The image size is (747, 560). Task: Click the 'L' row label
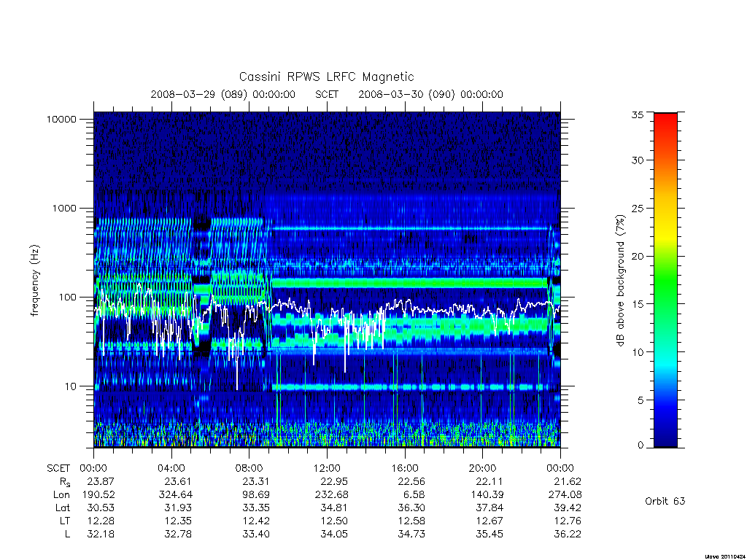coord(67,534)
